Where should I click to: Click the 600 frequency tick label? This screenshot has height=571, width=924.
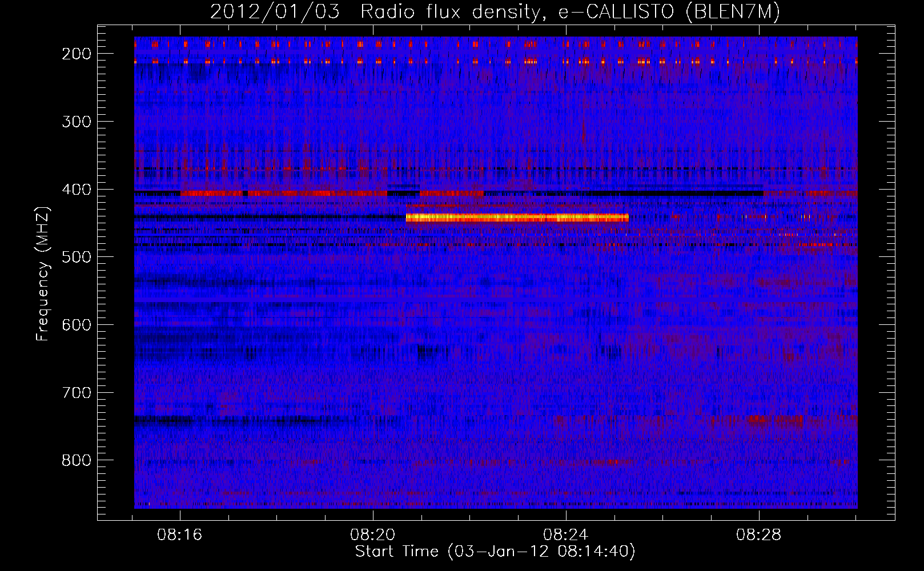77,325
